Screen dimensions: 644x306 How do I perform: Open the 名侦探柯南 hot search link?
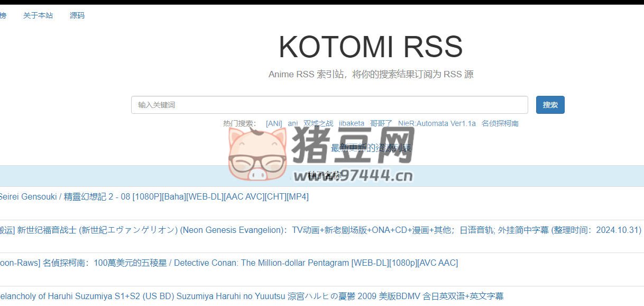point(500,123)
